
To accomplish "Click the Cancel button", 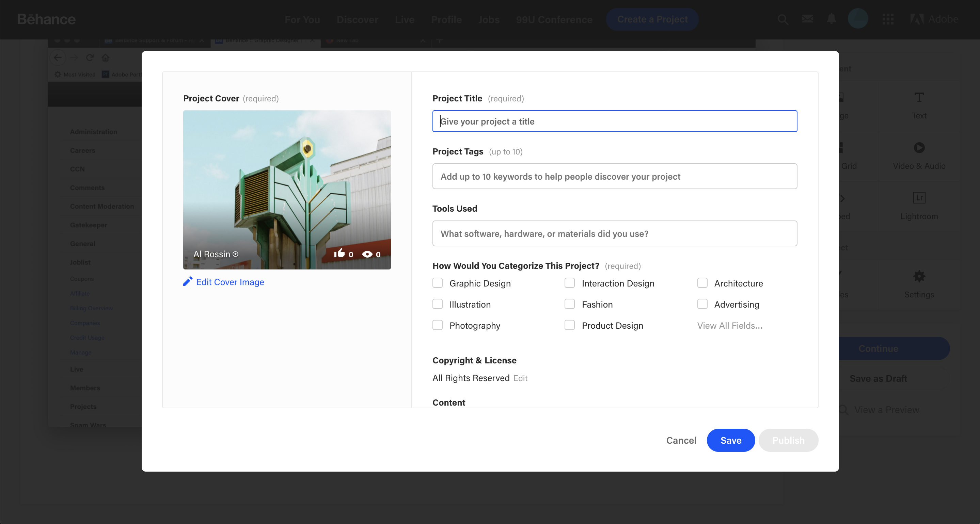I will click(682, 440).
